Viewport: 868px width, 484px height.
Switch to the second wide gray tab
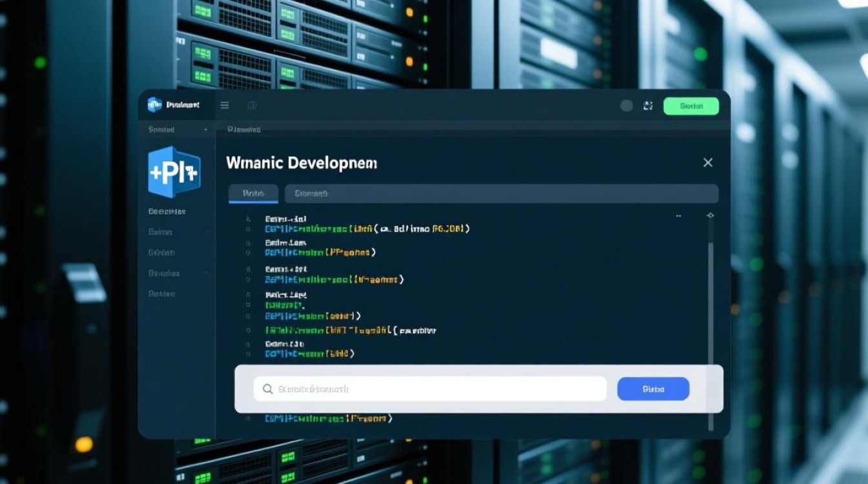pos(501,193)
